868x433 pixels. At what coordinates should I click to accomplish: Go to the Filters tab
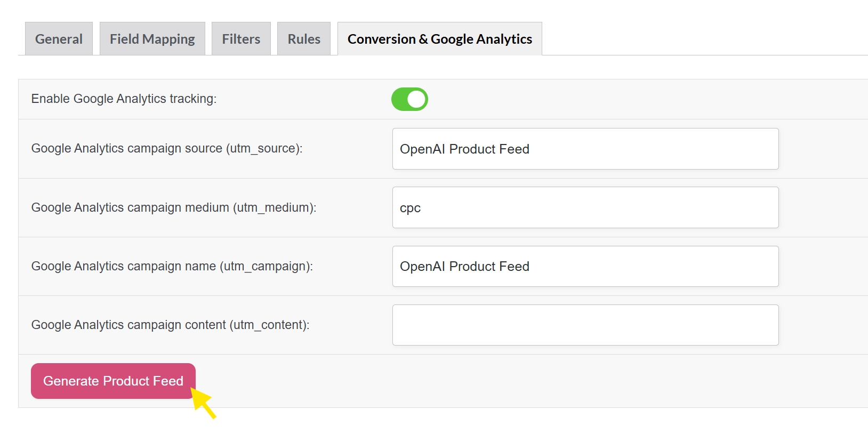click(241, 39)
